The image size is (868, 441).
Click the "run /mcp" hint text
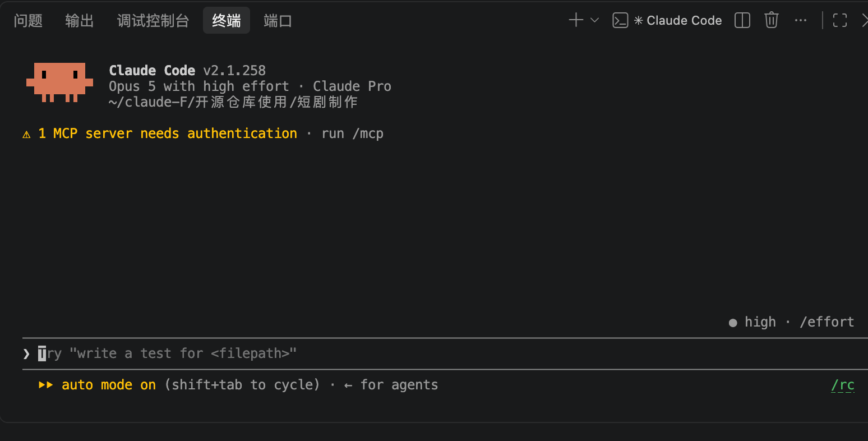click(353, 134)
